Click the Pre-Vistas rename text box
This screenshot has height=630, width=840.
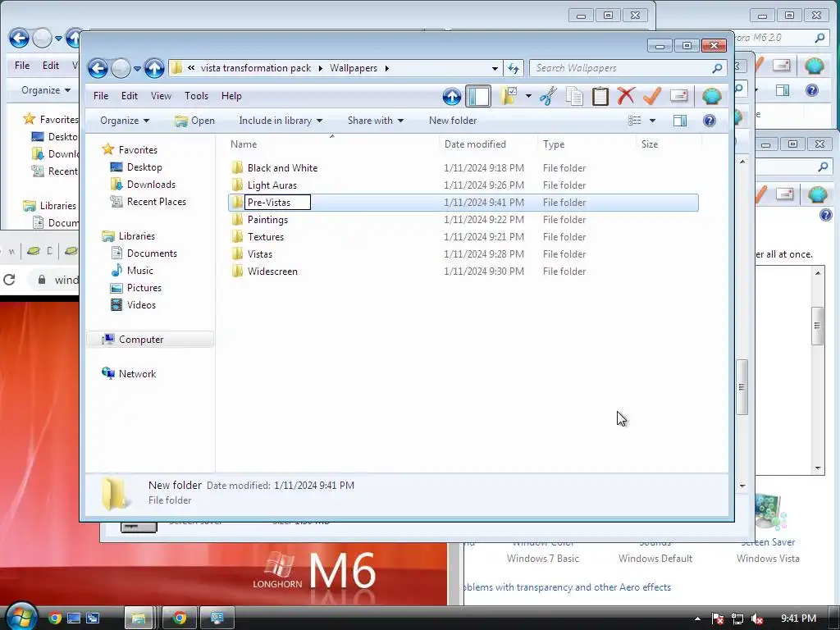[x=277, y=203]
